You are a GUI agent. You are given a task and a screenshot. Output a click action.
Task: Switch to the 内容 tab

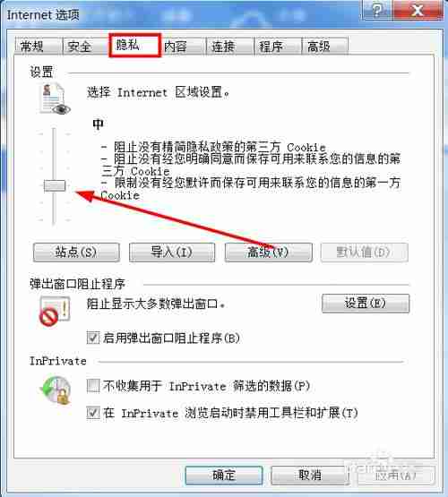[x=182, y=47]
